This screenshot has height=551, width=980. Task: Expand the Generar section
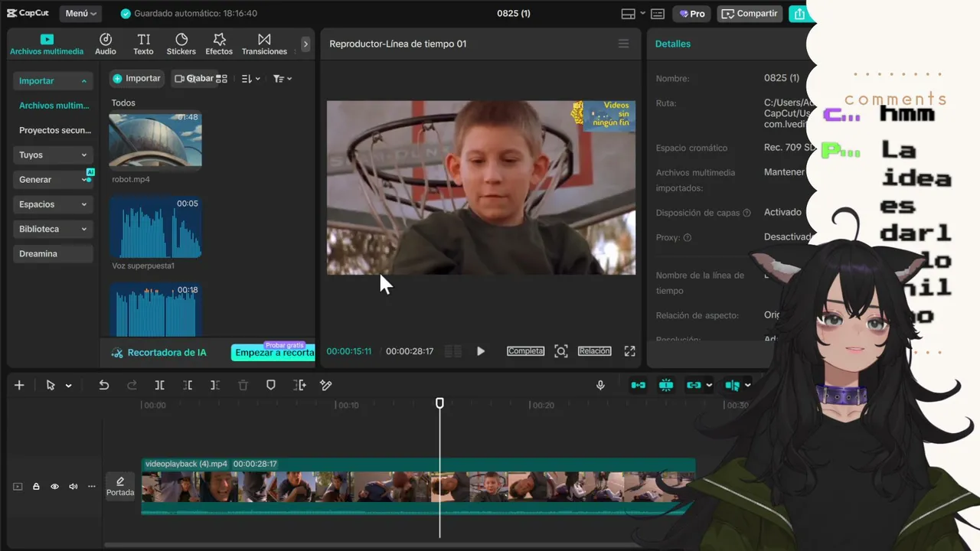point(53,179)
